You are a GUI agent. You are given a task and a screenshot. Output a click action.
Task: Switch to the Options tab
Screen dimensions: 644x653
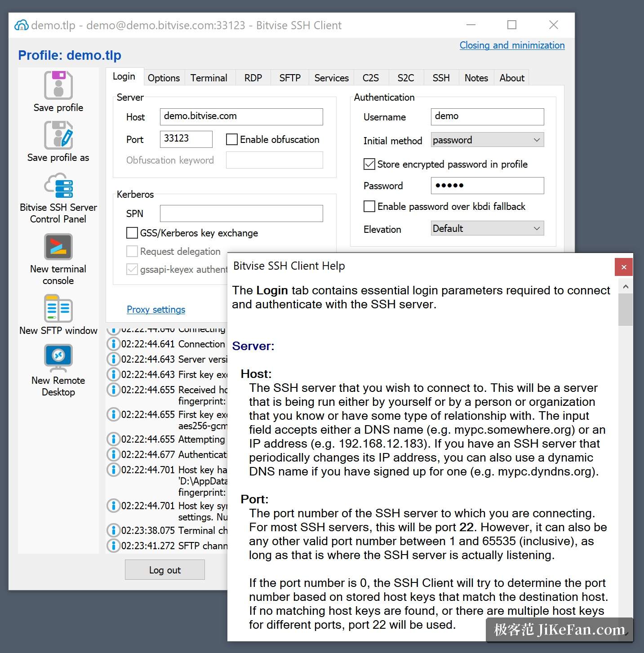(164, 78)
